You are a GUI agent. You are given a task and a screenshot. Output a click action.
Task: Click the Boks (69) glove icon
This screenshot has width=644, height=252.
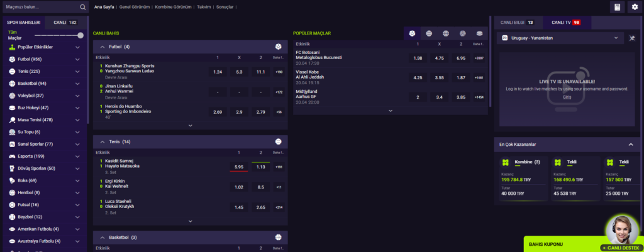click(12, 180)
